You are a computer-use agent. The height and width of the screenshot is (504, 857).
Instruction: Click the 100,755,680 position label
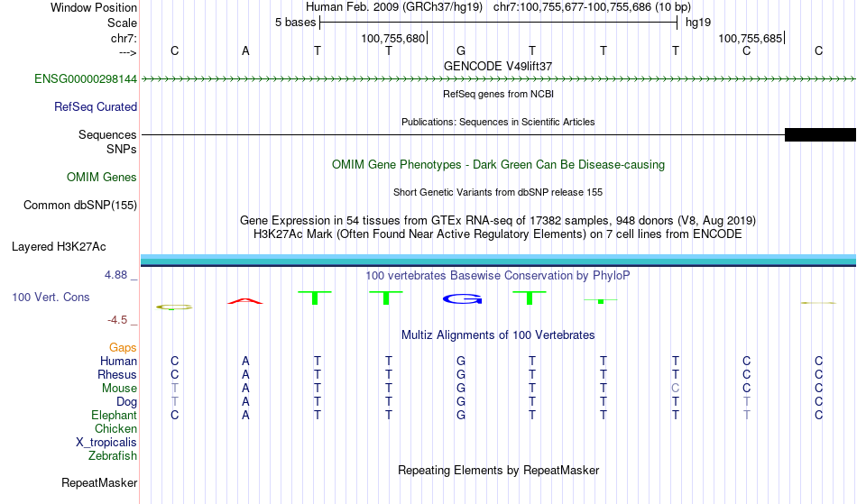point(392,38)
